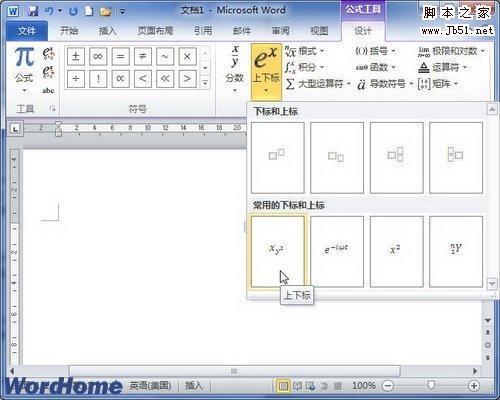The height and width of the screenshot is (400, 500).
Task: Customize quick access toolbar dropdown arrow
Action: 122,12
